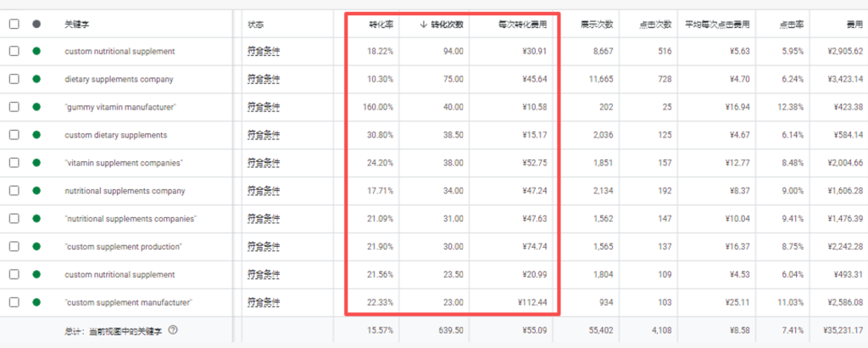Click status dot for "nutritional supplements companies"
This screenshot has height=348, width=868.
click(36, 219)
